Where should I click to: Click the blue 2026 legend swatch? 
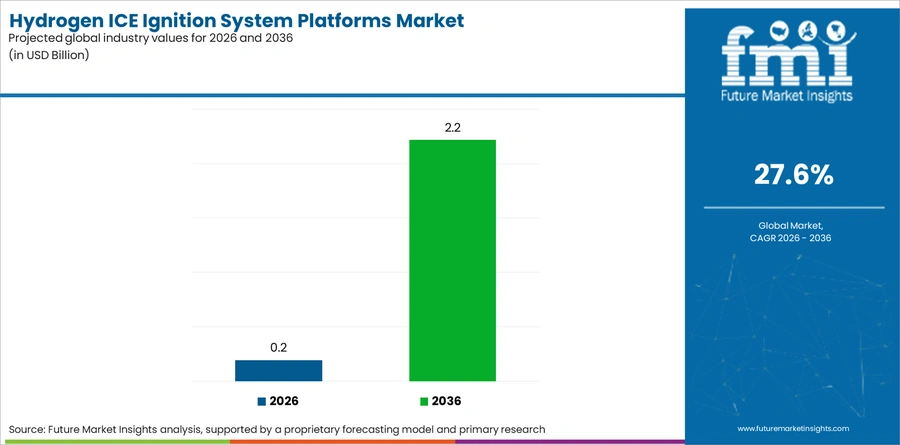click(262, 402)
